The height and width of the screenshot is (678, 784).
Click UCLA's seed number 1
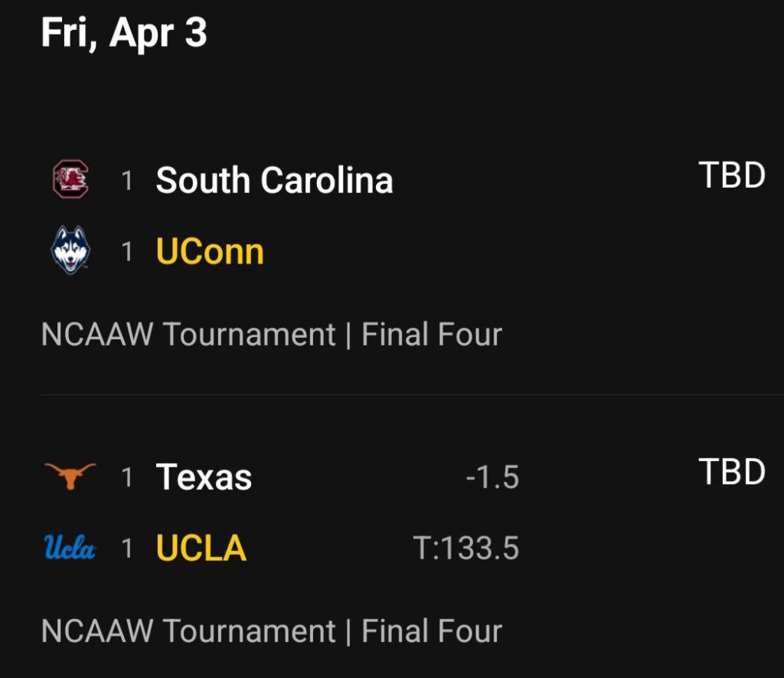click(127, 549)
